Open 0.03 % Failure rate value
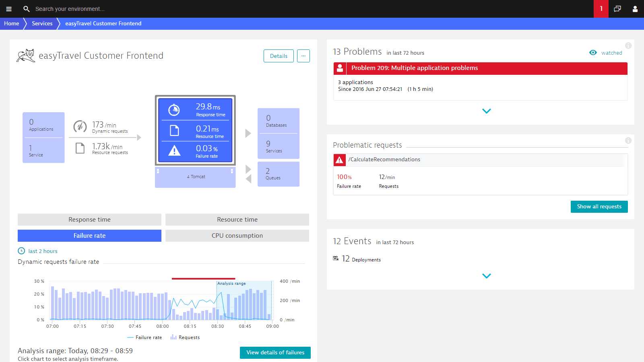 tap(207, 151)
